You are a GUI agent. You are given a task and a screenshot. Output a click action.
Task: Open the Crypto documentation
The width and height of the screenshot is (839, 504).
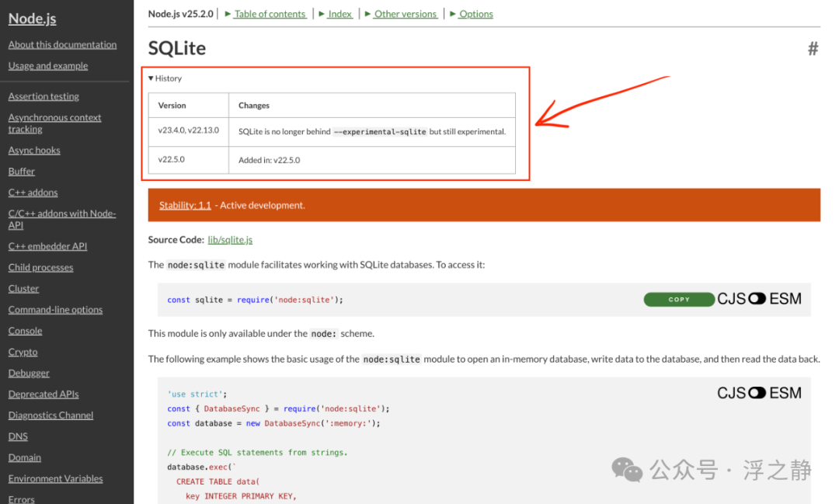23,352
